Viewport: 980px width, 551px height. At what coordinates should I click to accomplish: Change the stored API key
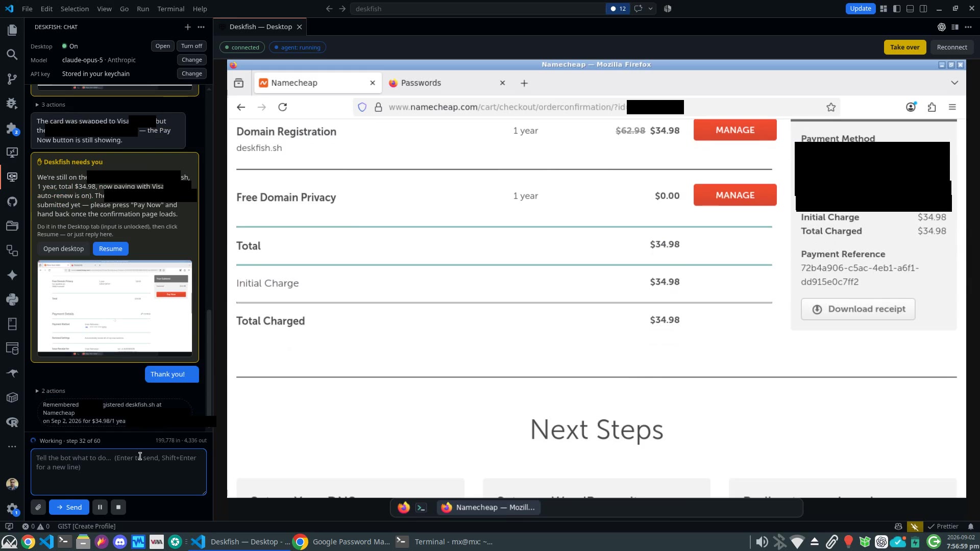(192, 73)
